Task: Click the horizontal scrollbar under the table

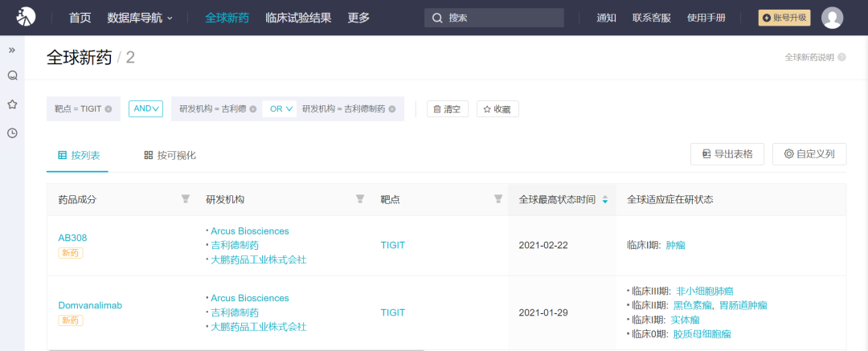Action: (236, 349)
